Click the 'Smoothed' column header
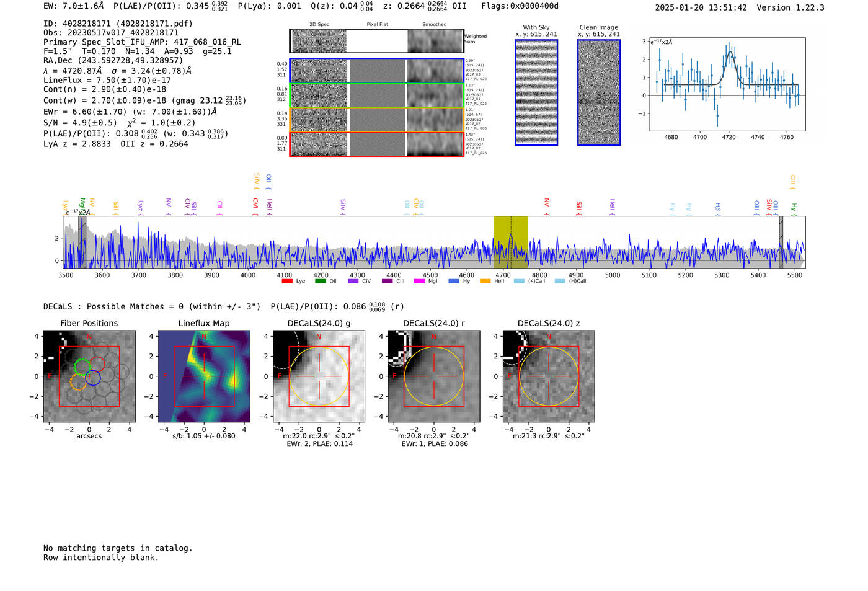This screenshot has width=868, height=591. (434, 25)
